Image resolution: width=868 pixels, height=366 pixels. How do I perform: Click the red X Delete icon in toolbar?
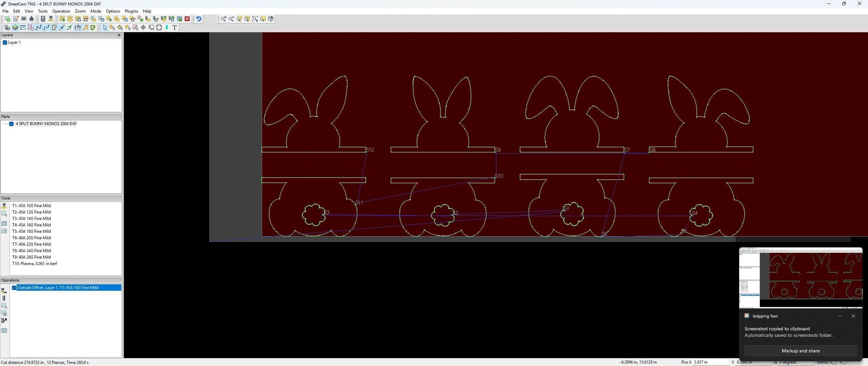[x=187, y=19]
